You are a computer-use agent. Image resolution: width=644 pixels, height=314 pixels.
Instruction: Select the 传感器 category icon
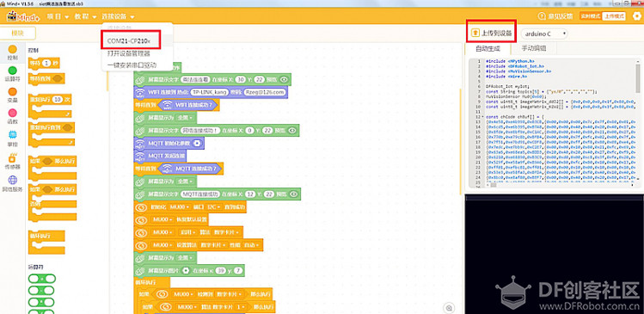[x=13, y=157]
